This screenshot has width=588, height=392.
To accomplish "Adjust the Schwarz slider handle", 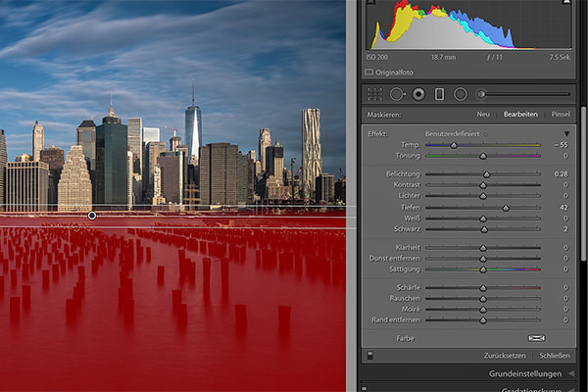I will point(484,229).
